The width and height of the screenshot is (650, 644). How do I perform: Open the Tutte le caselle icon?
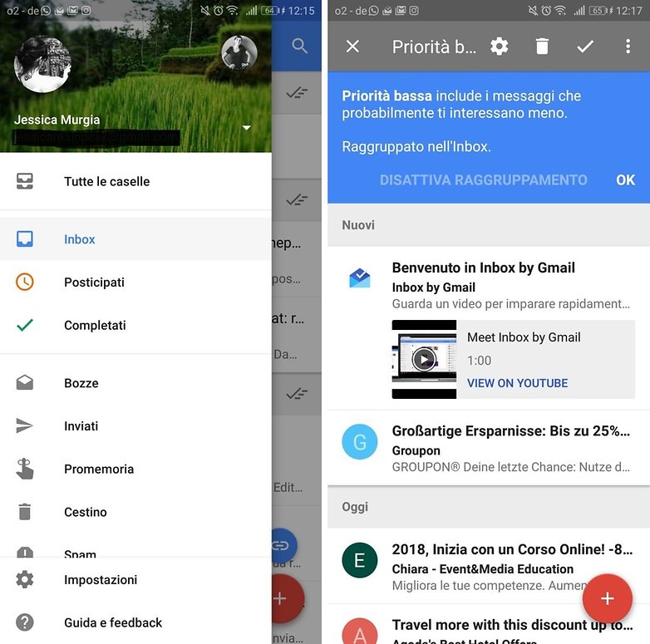coord(24,181)
